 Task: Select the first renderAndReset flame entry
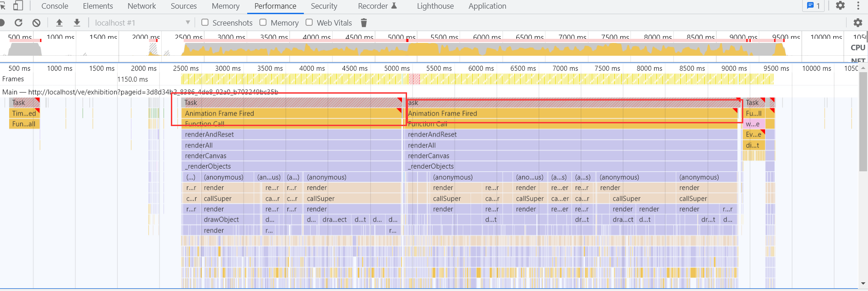click(291, 134)
